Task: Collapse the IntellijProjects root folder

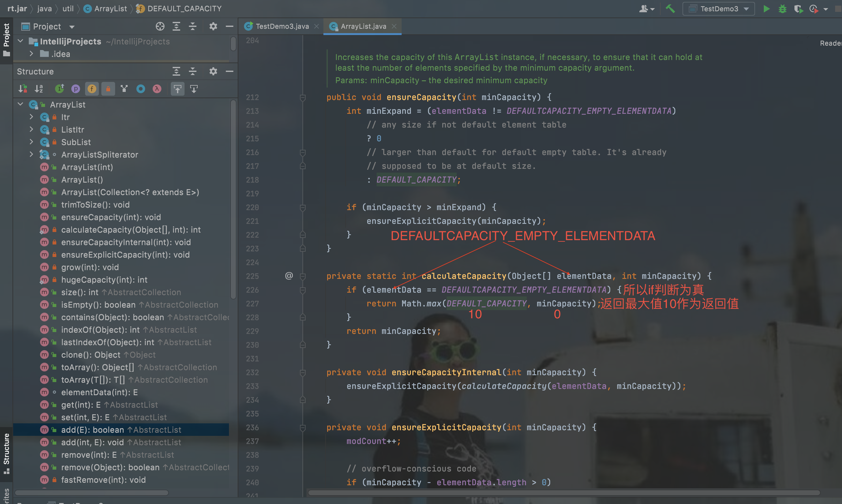Action: pyautogui.click(x=20, y=41)
